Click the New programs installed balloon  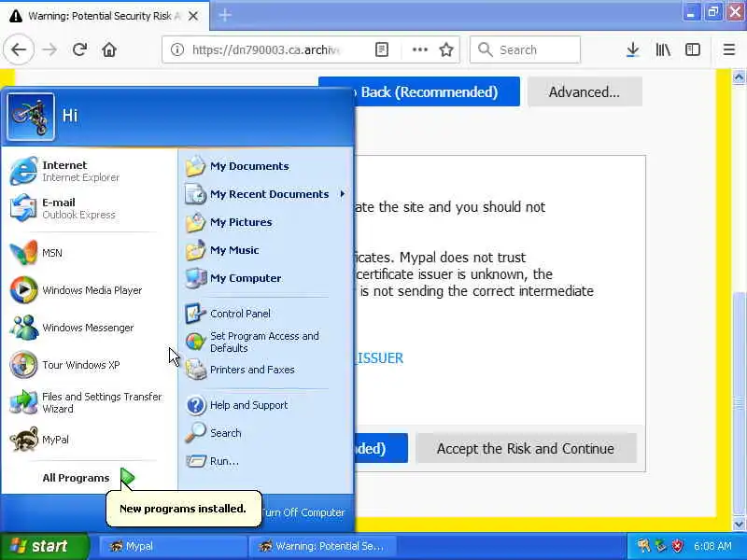coord(183,509)
